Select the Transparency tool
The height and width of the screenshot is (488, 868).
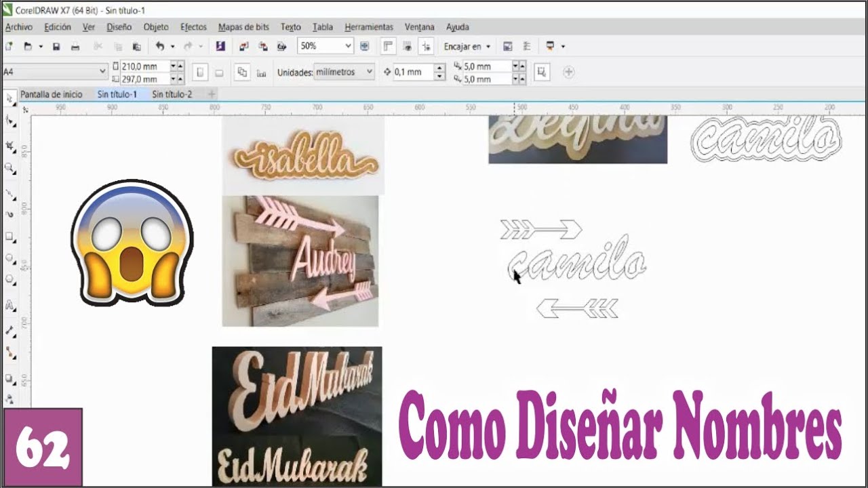9,399
